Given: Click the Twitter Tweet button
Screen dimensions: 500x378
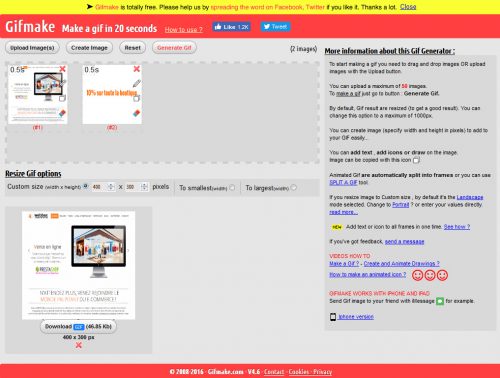Looking at the screenshot, I should coord(275,27).
